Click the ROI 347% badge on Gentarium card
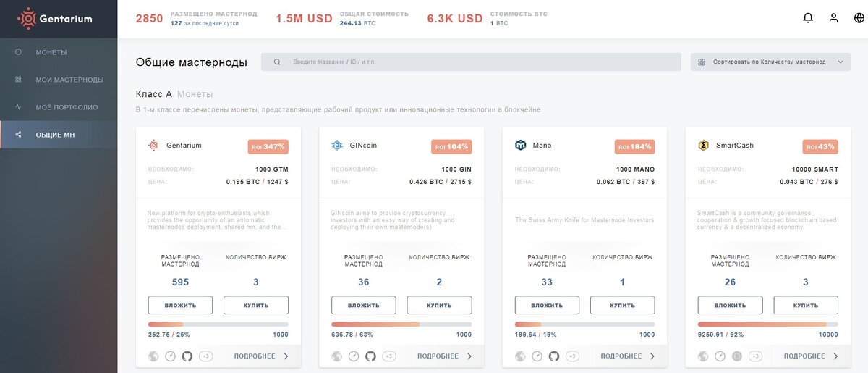868x373 pixels. point(268,146)
